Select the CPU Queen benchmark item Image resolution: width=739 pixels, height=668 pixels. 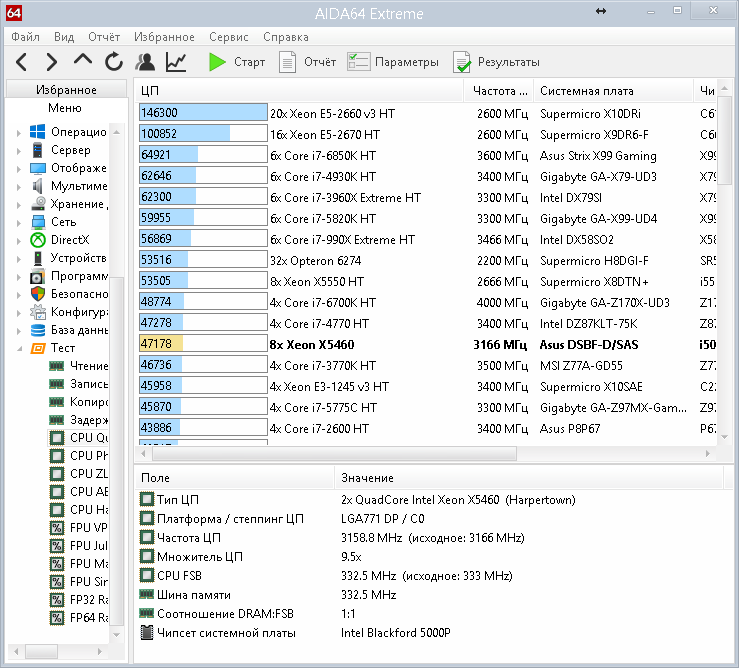click(x=79, y=438)
